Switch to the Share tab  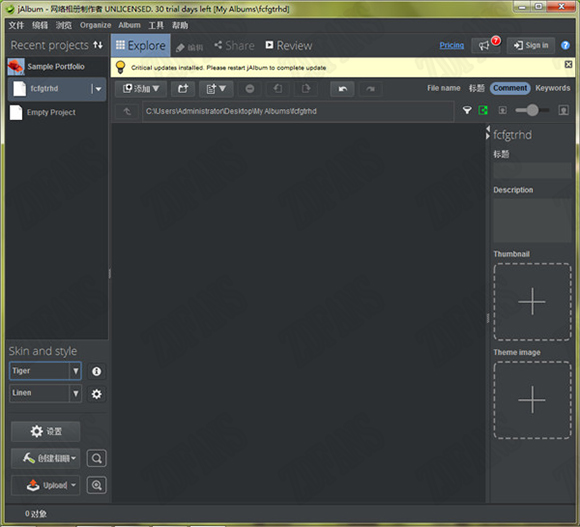[x=234, y=45]
